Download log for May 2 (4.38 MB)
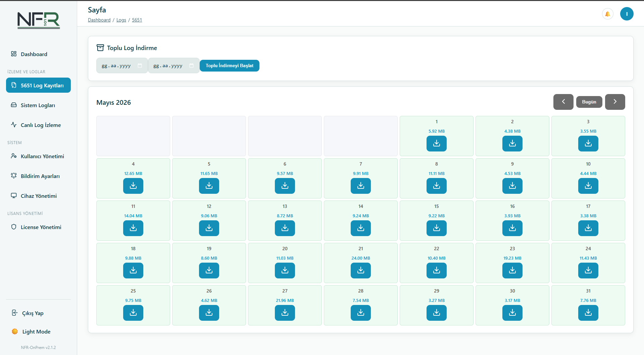The image size is (644, 355). [512, 143]
